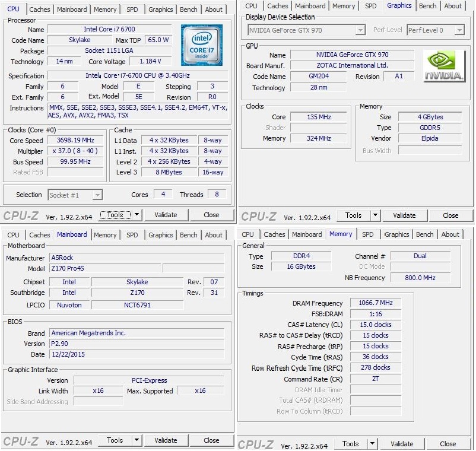Switch to the Caches tab
Image resolution: width=476 pixels, height=451 pixels.
tap(39, 9)
